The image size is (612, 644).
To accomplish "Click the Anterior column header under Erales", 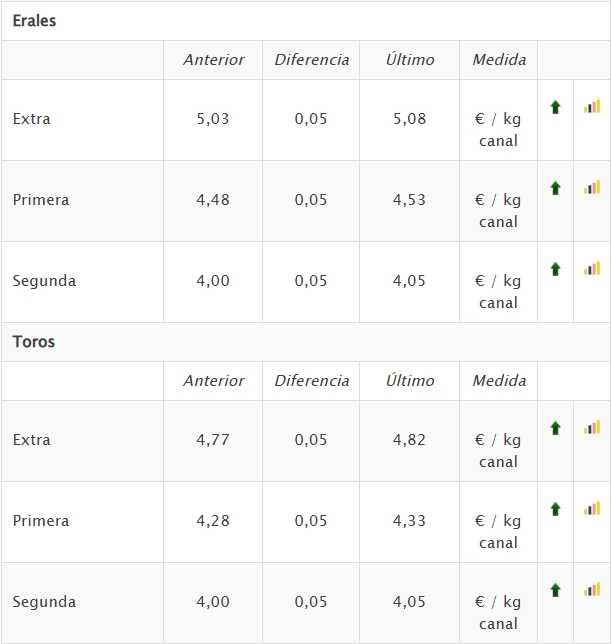I will pos(213,60).
